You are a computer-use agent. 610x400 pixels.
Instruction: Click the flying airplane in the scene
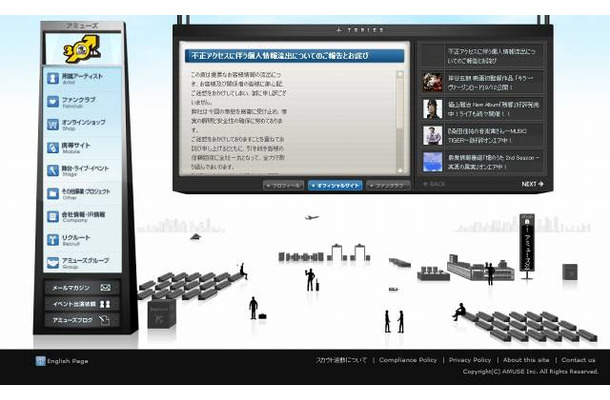(x=312, y=218)
